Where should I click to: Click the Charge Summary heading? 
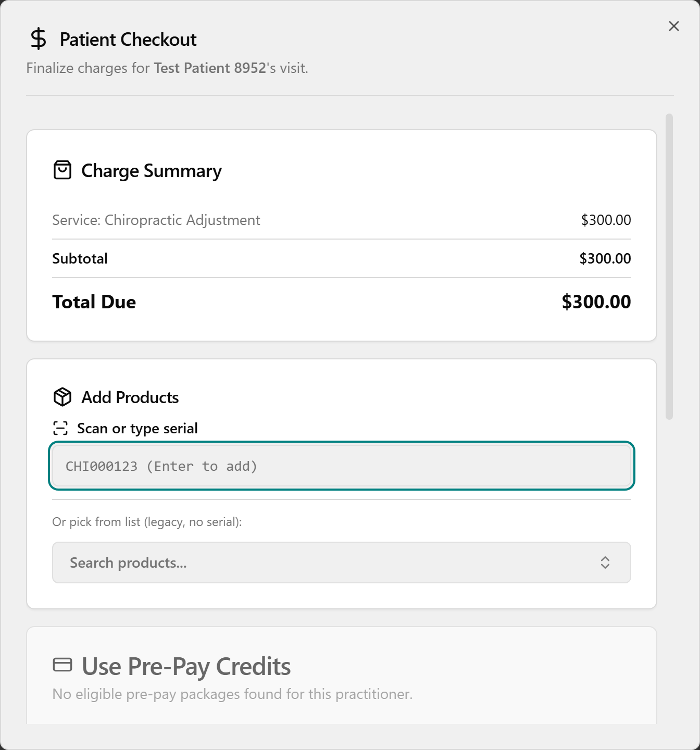152,171
